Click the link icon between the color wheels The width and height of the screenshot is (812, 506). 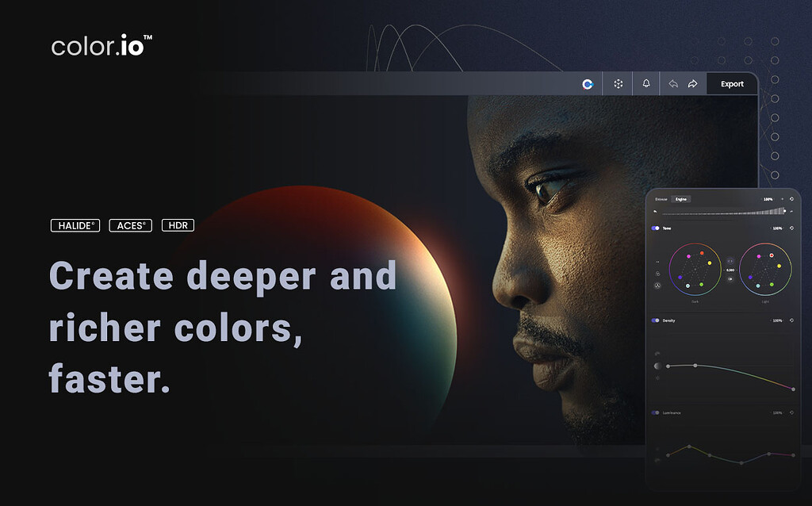point(730,261)
